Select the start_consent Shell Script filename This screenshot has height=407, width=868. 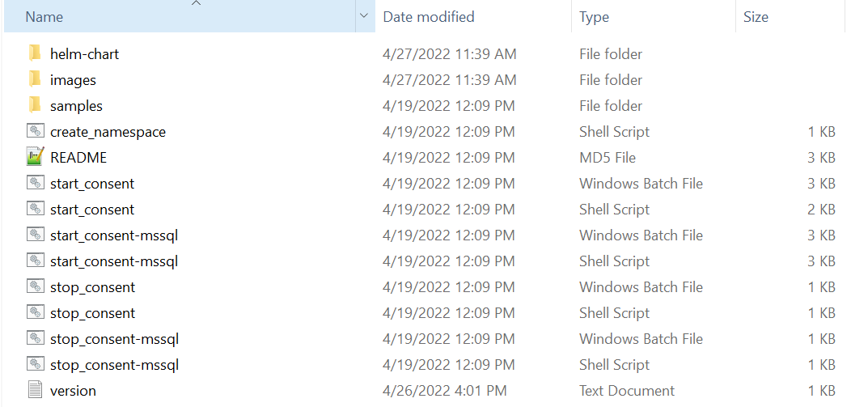pos(92,210)
